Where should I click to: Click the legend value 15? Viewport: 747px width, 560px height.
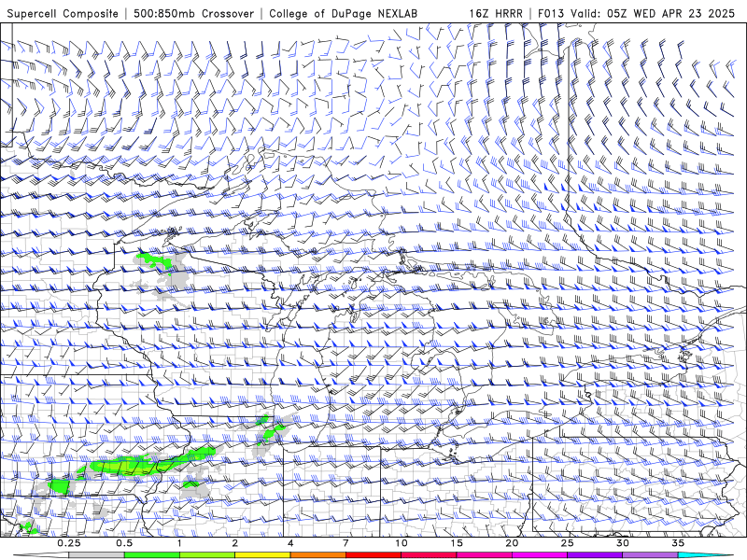coord(457,543)
